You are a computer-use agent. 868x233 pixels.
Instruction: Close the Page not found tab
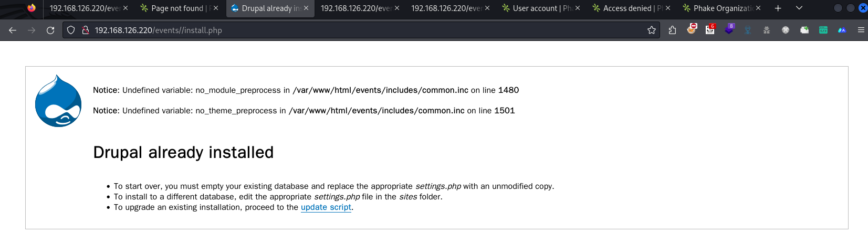click(x=216, y=8)
